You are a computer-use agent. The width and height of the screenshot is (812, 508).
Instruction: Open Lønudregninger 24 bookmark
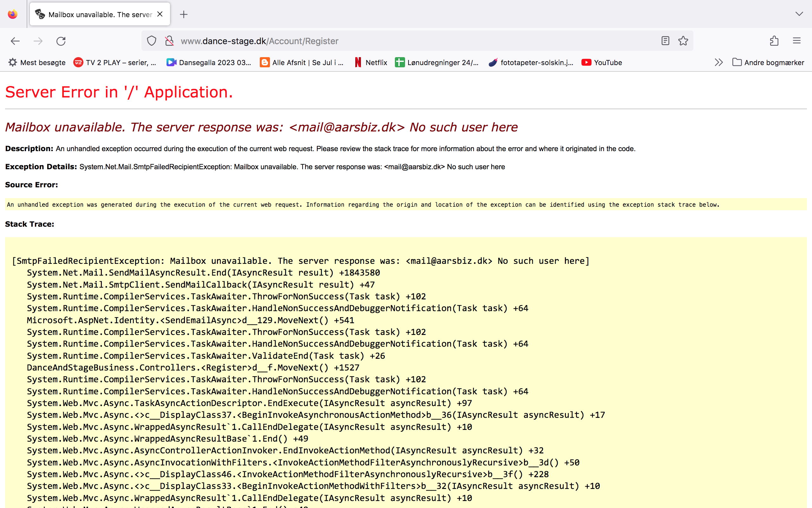(x=437, y=63)
